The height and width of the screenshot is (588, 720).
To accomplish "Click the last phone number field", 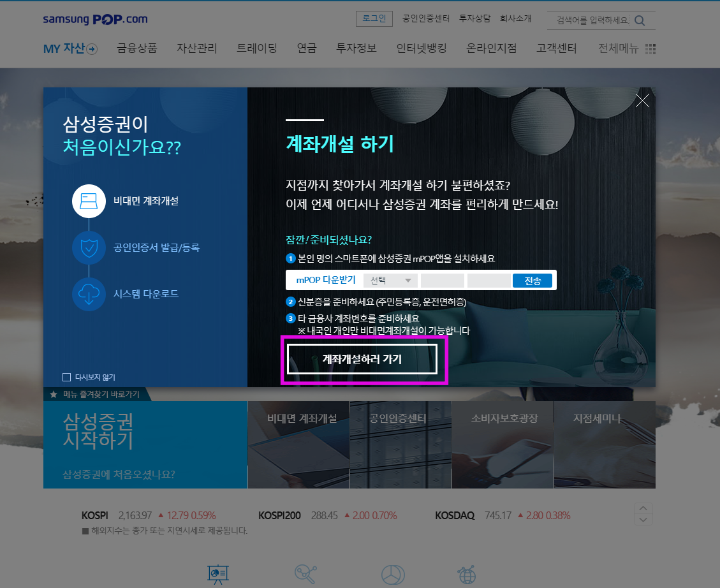I will tap(489, 281).
